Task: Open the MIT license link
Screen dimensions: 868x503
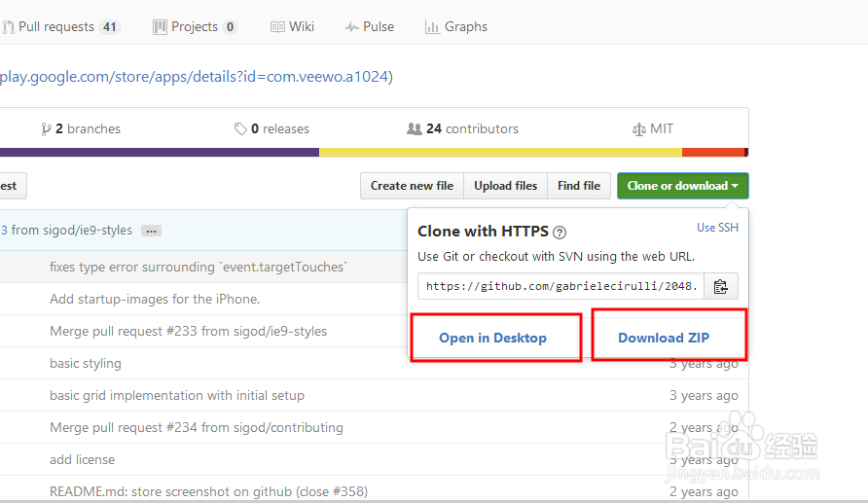Action: (x=653, y=129)
